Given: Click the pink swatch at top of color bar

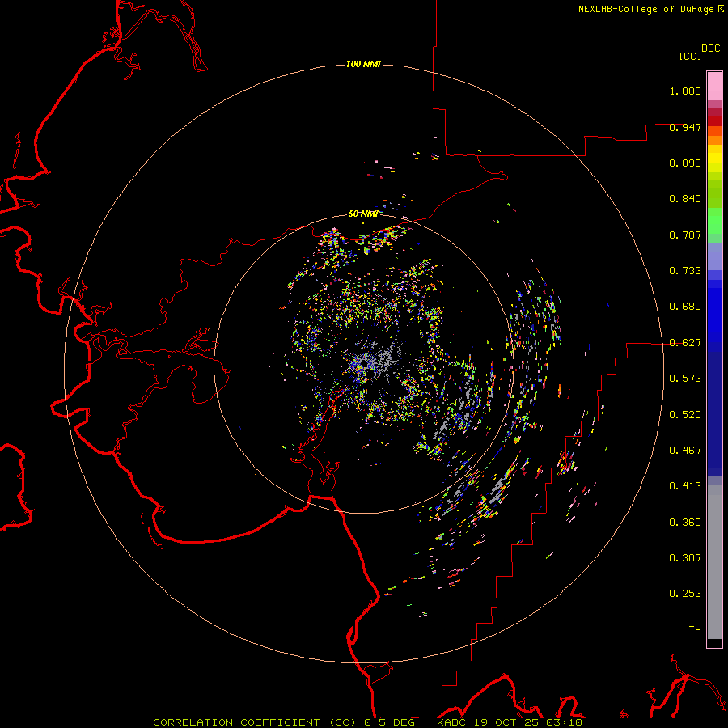Looking at the screenshot, I should (x=714, y=87).
